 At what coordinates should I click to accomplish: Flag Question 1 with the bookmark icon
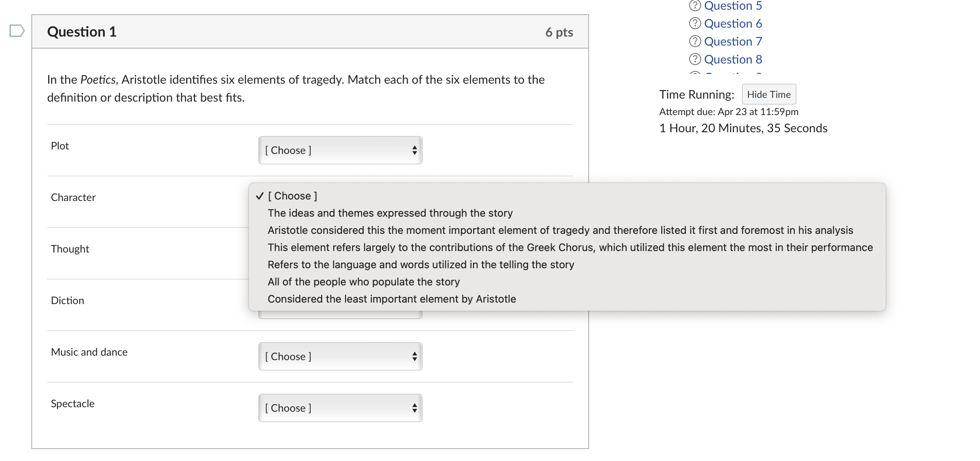click(17, 30)
